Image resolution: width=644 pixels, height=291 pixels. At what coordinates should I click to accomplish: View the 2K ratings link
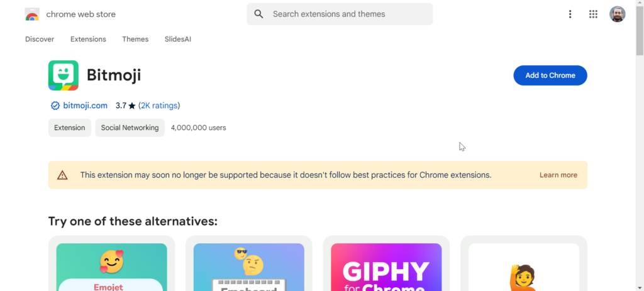click(x=159, y=106)
